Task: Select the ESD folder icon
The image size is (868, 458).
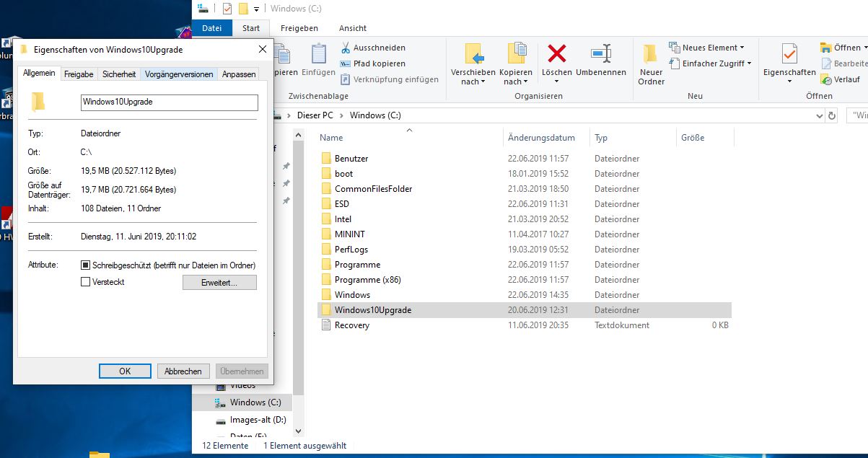Action: coord(325,203)
